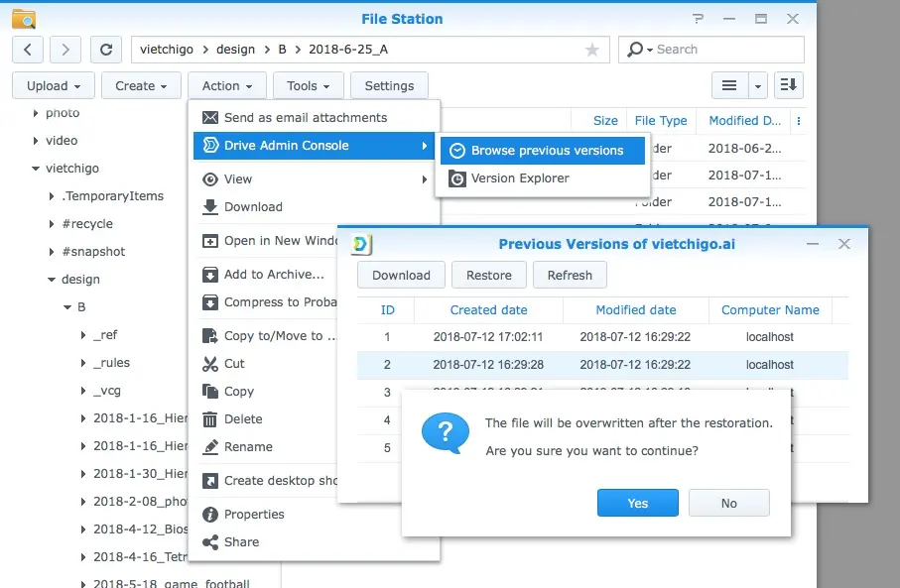This screenshot has height=588, width=900.
Task: Expand the _rules folder
Action: 83,363
